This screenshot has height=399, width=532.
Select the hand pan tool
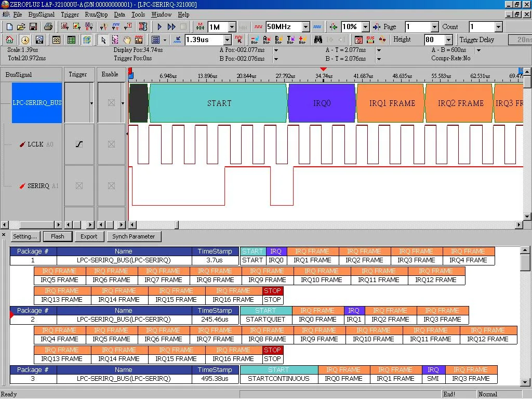(x=127, y=39)
